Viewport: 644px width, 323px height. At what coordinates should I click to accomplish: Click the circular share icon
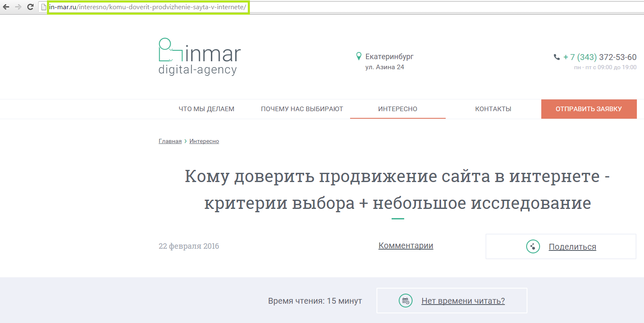tap(533, 247)
